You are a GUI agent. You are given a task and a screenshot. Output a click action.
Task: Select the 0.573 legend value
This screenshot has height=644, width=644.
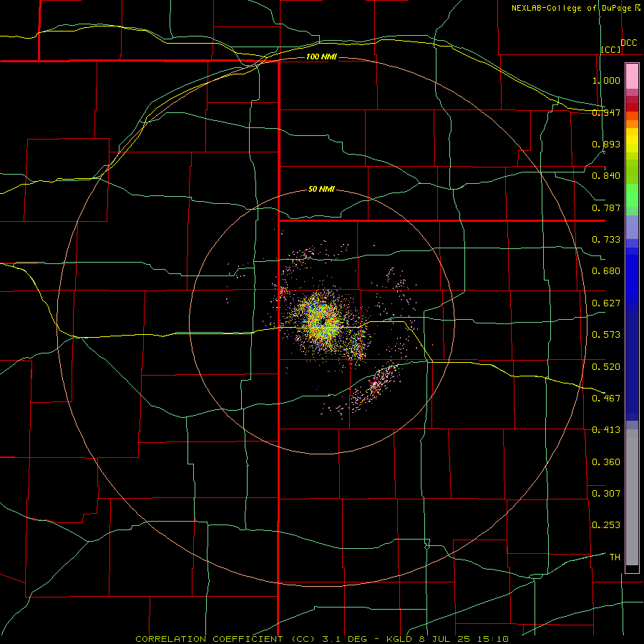point(606,335)
